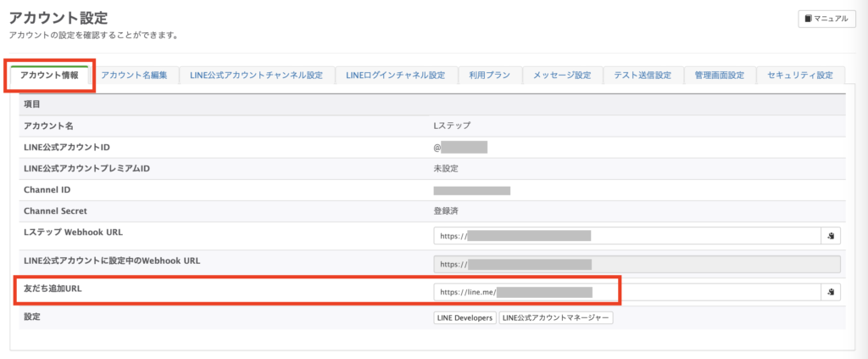The image size is (868, 359).
Task: Copy the 友だち追加URL using clipboard icon
Action: click(832, 292)
